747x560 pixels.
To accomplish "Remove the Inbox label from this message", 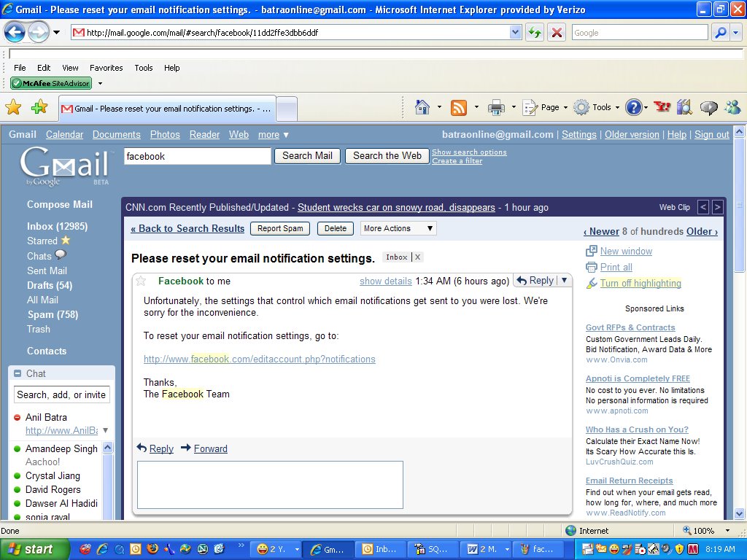I will click(417, 257).
